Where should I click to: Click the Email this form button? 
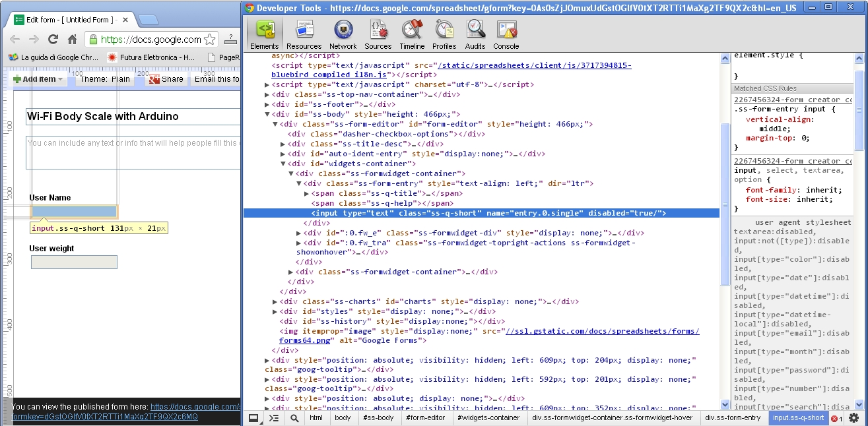pyautogui.click(x=217, y=79)
